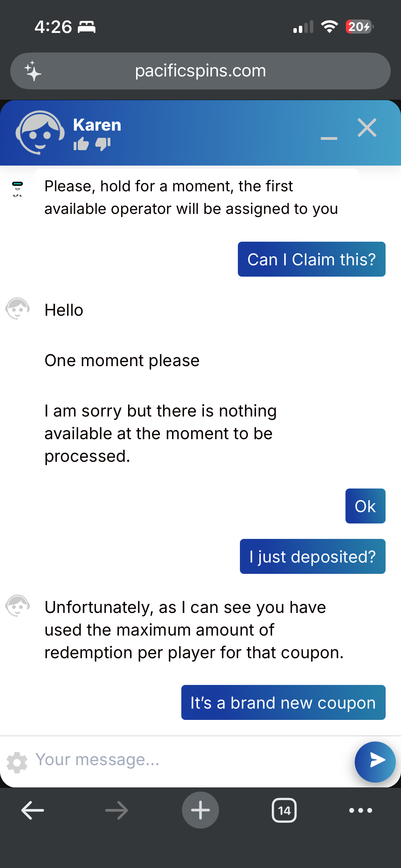Tap the "Can I Claim this?" message
Image resolution: width=401 pixels, height=868 pixels.
coord(312,260)
